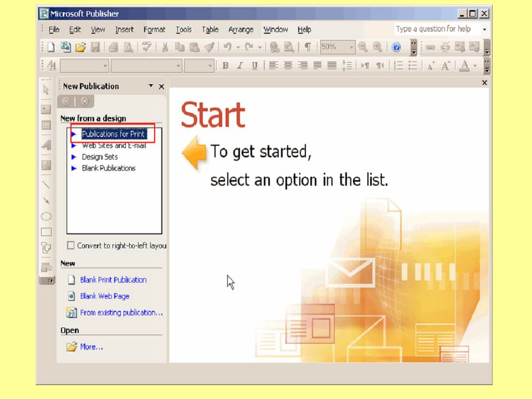The width and height of the screenshot is (532, 399).
Task: Select Publications for Print item
Action: coord(114,134)
